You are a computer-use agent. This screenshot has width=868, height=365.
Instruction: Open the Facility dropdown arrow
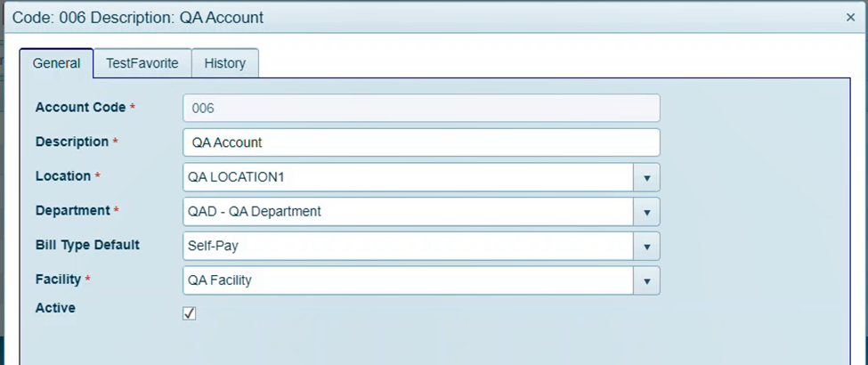click(x=646, y=280)
